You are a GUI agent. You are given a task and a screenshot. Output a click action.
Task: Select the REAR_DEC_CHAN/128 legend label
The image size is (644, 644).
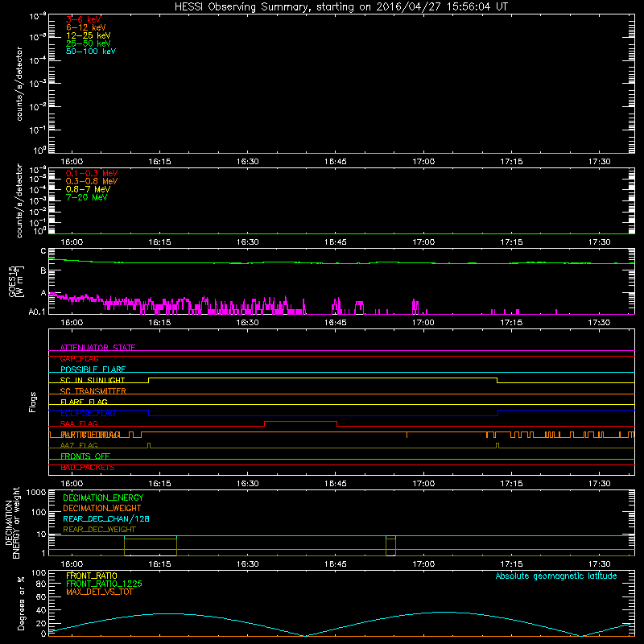click(x=106, y=518)
